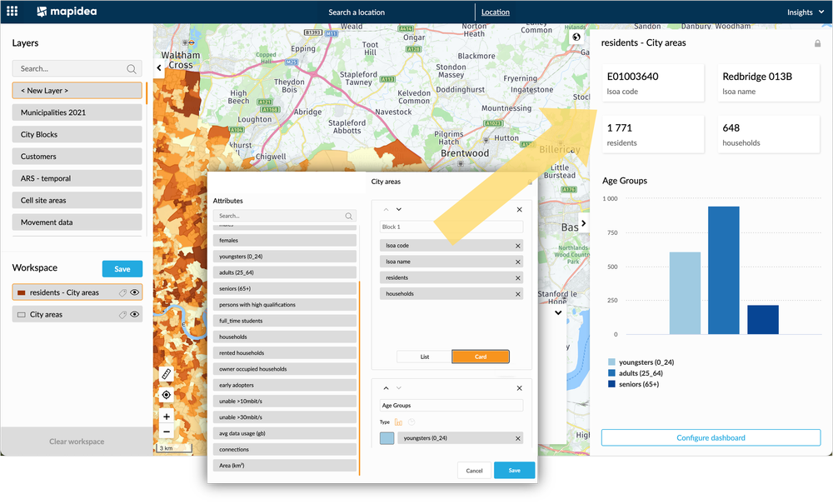
Task: Click the geolocation crosshair icon
Action: [167, 396]
